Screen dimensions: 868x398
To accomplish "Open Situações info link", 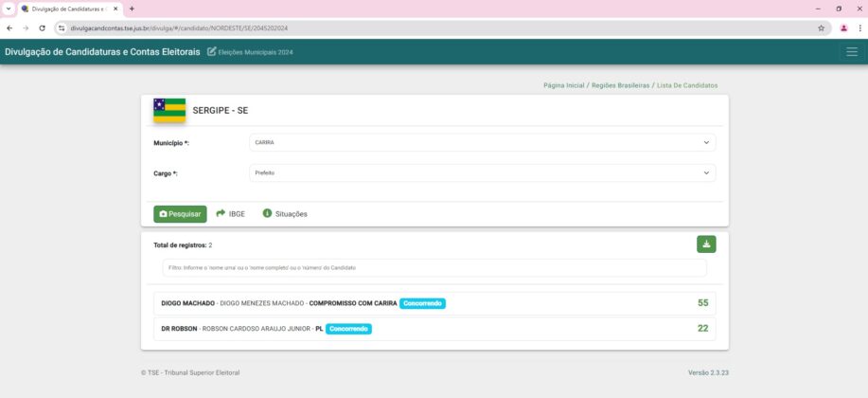I will pos(285,214).
